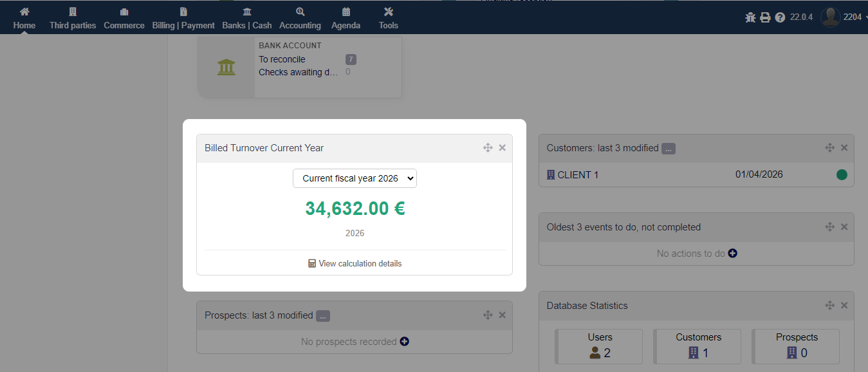Open the Third parties menu

point(73,18)
